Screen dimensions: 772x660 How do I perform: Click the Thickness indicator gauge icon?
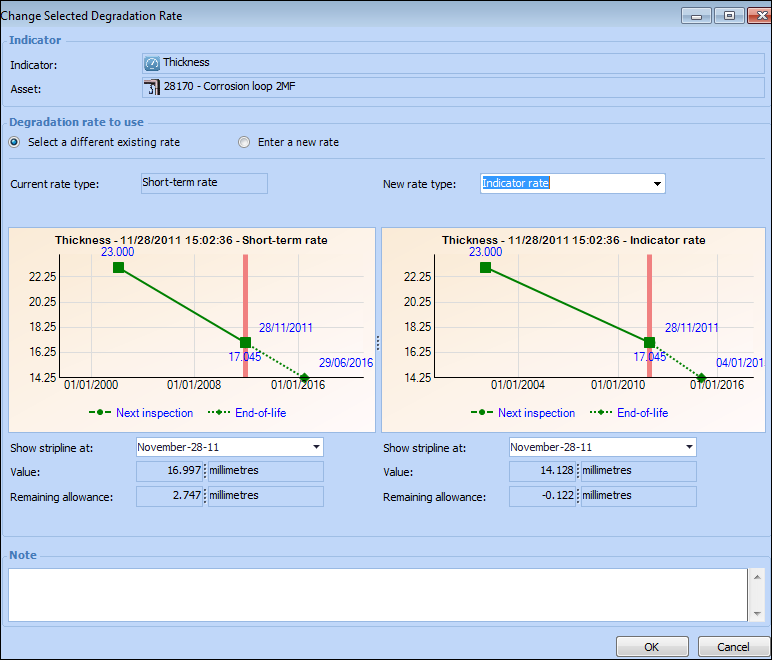click(x=152, y=63)
